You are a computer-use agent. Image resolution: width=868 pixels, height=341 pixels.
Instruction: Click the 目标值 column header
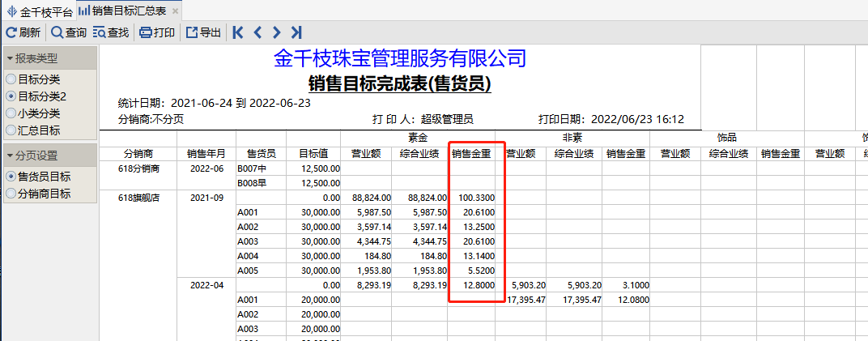313,154
